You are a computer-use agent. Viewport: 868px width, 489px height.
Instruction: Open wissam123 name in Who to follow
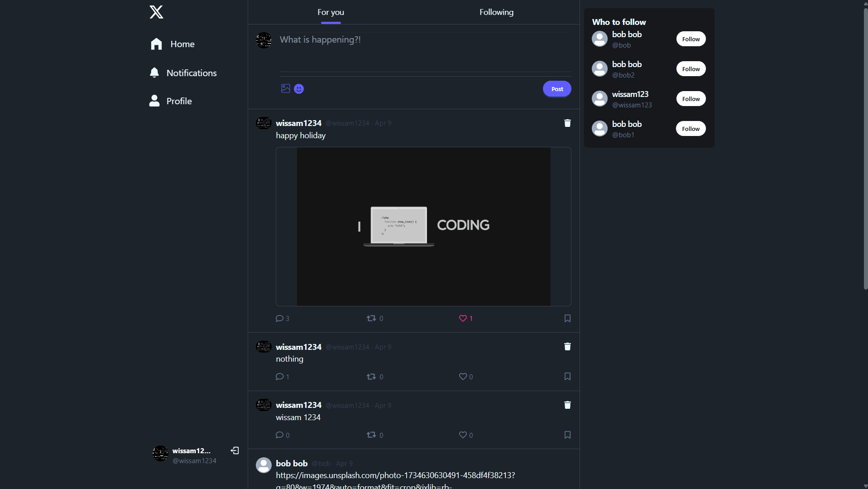[x=630, y=94]
